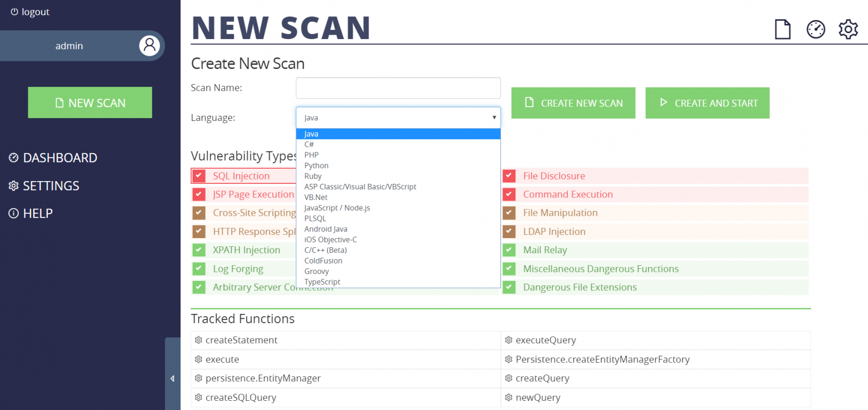
Task: Open the dashboard gauge icon at top right
Action: pos(815,29)
